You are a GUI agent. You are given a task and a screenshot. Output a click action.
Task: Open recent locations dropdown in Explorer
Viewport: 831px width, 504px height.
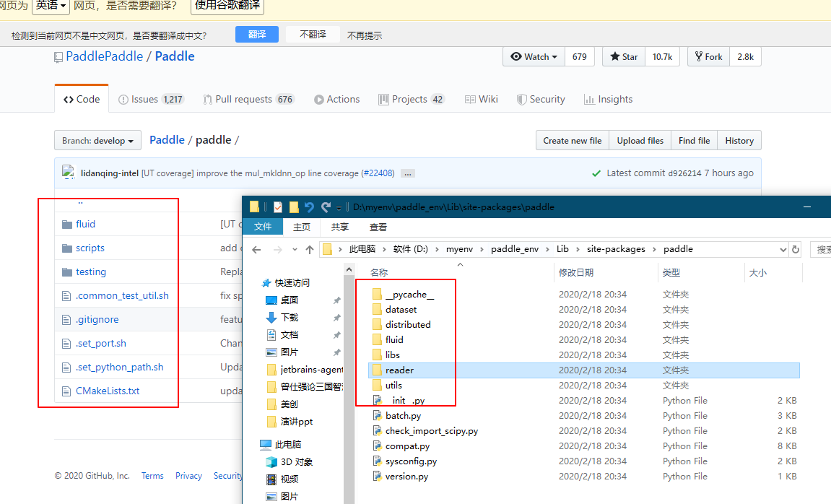pyautogui.click(x=295, y=249)
